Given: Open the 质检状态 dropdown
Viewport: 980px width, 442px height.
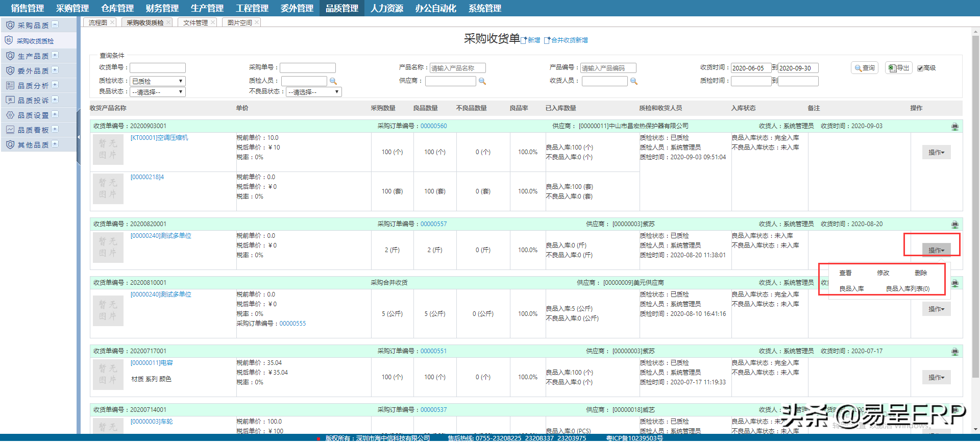Looking at the screenshot, I should tap(158, 81).
